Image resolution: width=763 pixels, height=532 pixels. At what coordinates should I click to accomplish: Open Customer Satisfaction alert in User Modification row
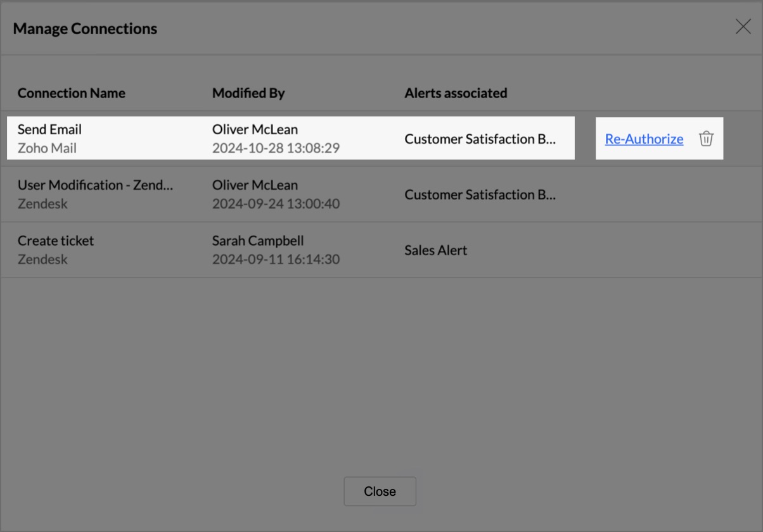[x=480, y=194]
